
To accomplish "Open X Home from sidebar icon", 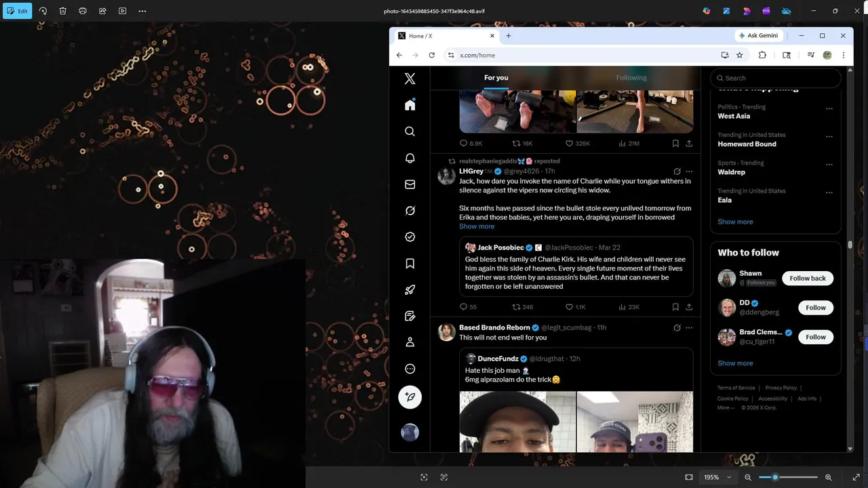I will [x=410, y=105].
